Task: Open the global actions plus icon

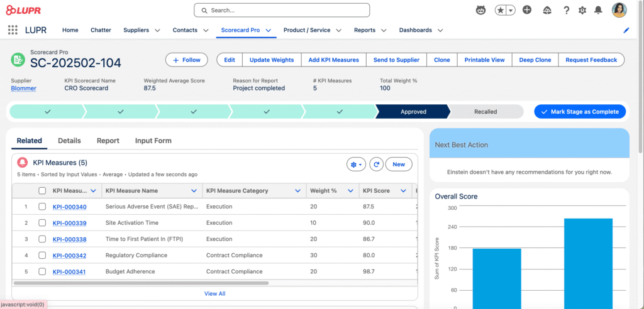Action: [527, 10]
